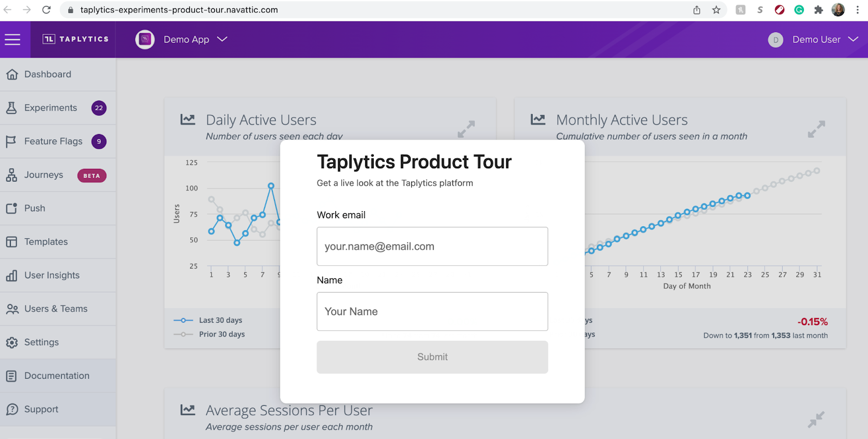This screenshot has width=868, height=439.
Task: Open Push in the sidebar
Action: (58, 208)
